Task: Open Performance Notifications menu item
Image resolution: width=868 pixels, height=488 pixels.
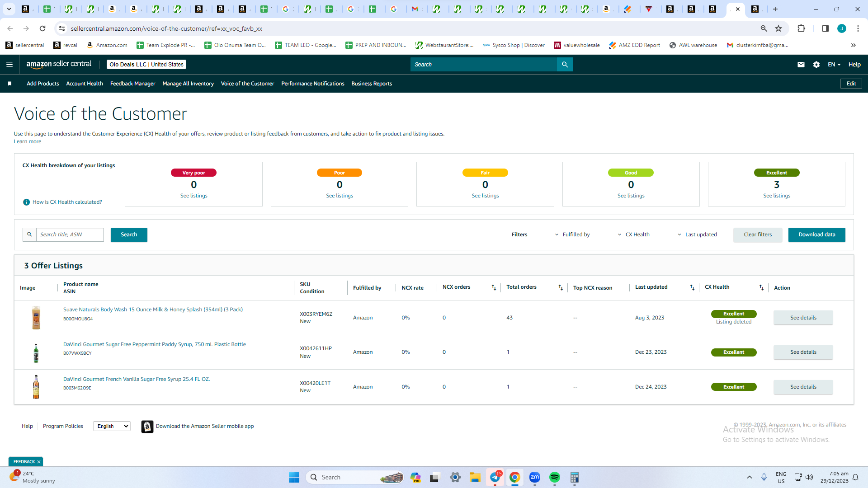Action: (313, 84)
